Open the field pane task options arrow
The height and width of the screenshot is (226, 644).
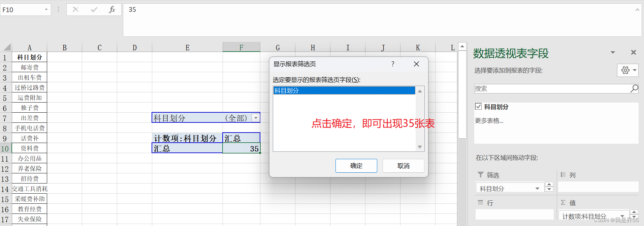pos(613,52)
